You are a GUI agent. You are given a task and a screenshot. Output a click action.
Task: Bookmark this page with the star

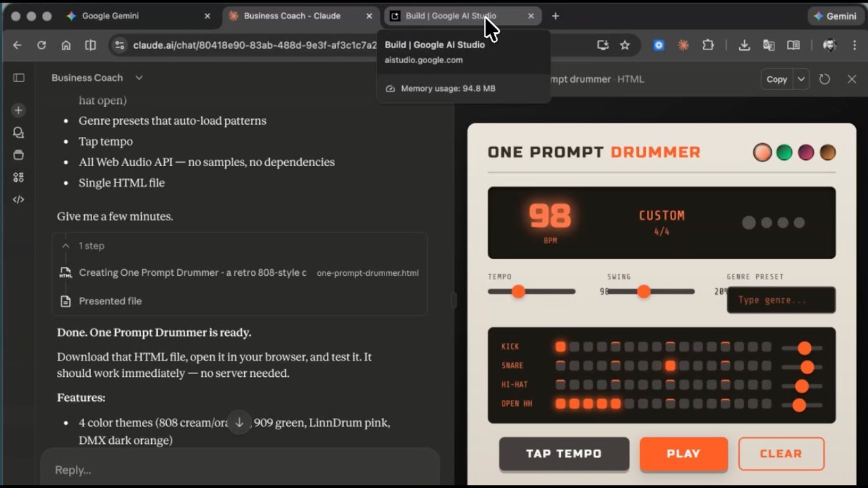(x=625, y=45)
